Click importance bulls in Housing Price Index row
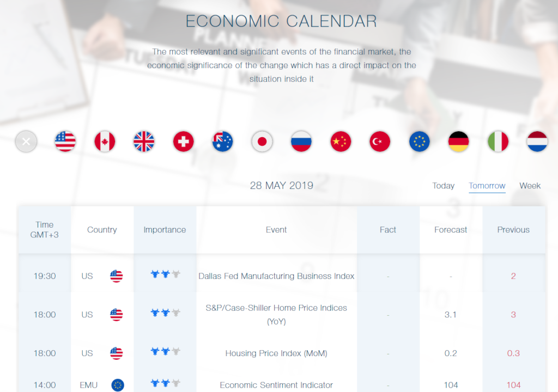558x392 pixels. (x=166, y=352)
